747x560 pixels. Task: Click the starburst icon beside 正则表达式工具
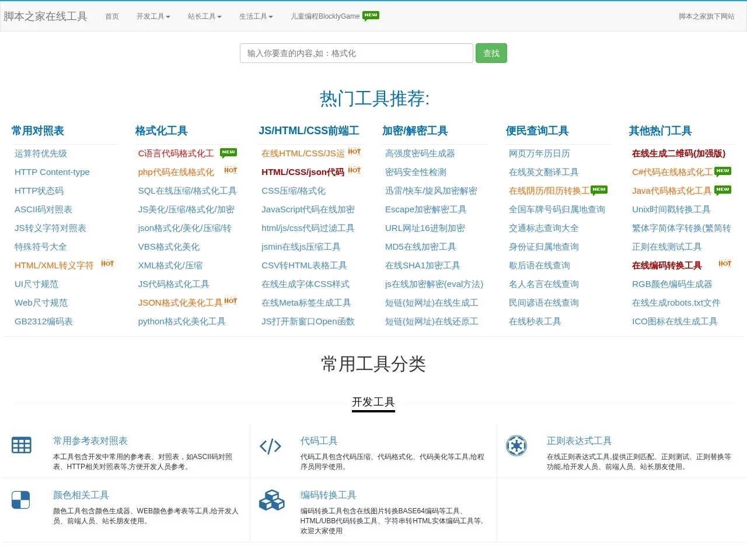[516, 445]
